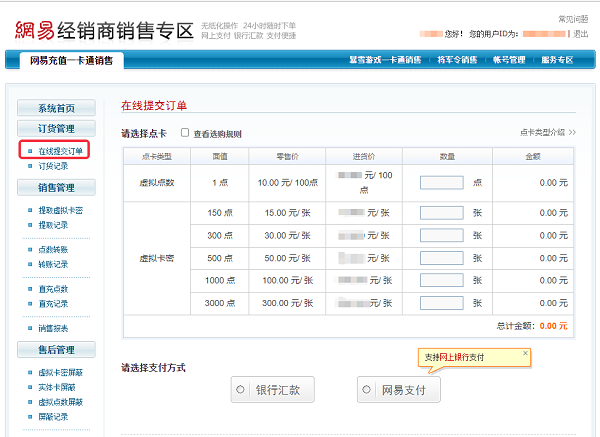
Task: Click the 请选择支付方式 label
Action: (153, 368)
